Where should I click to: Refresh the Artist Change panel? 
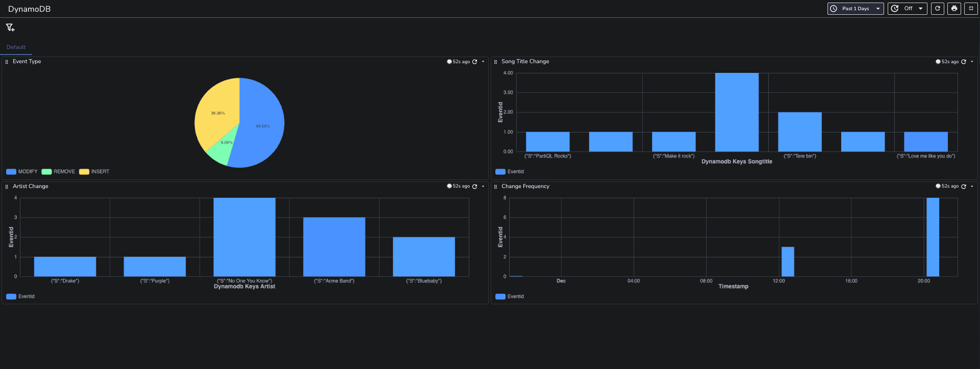(x=474, y=187)
